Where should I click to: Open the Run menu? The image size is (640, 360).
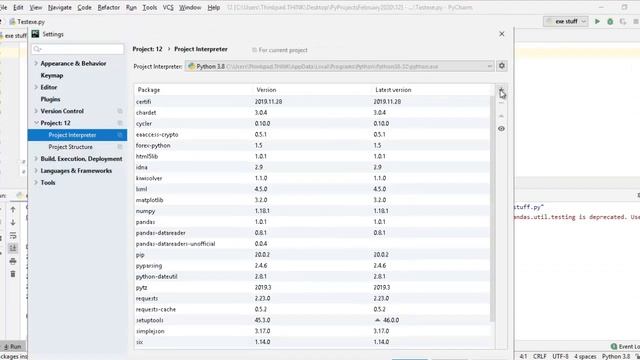[x=131, y=7]
